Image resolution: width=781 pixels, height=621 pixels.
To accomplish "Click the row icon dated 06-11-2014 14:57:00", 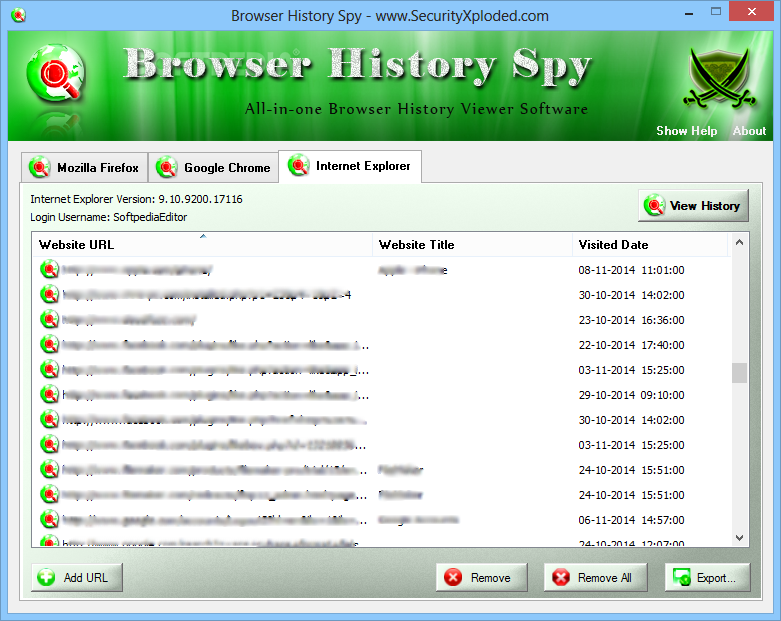I will [x=49, y=519].
